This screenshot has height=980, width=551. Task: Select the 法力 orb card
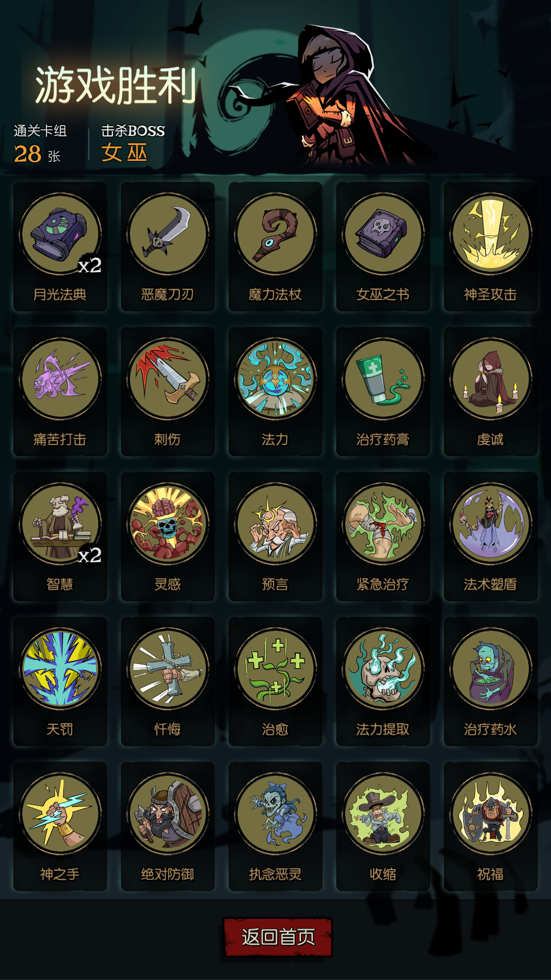275,391
